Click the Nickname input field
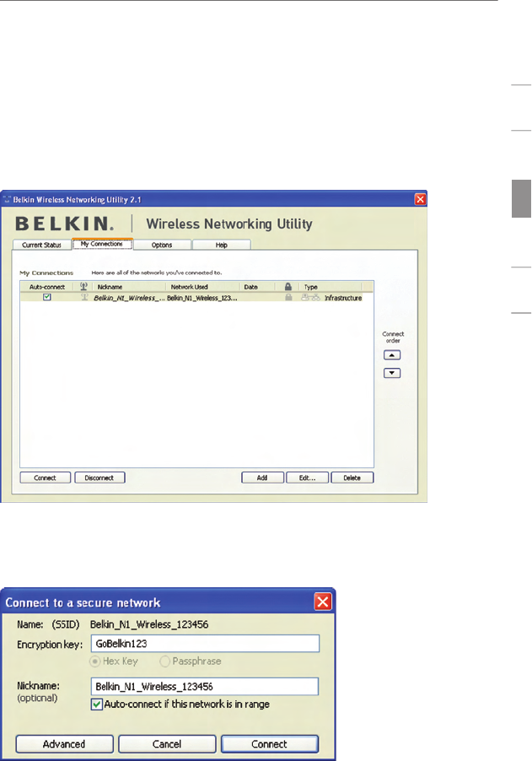532x761 pixels. 205,686
